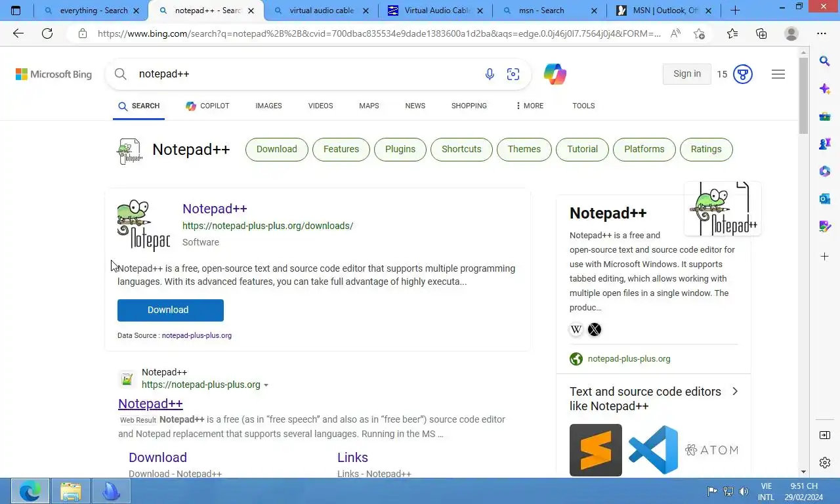Launch Edge from the taskbar
The height and width of the screenshot is (504, 840).
pos(30,491)
